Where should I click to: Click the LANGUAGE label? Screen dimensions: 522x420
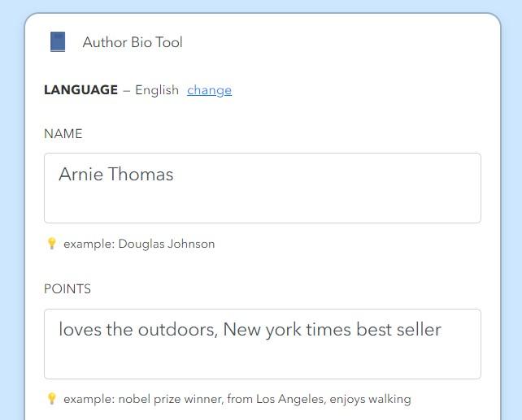click(80, 90)
